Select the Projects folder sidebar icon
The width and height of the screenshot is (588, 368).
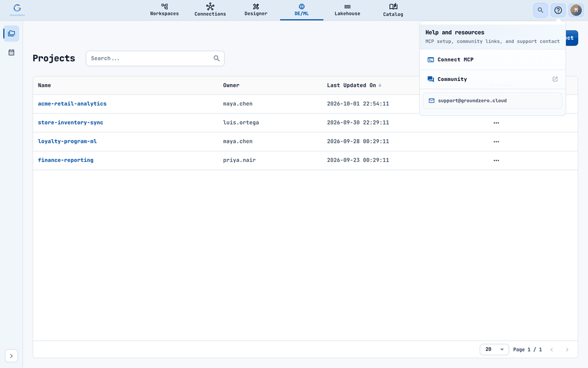[11, 33]
